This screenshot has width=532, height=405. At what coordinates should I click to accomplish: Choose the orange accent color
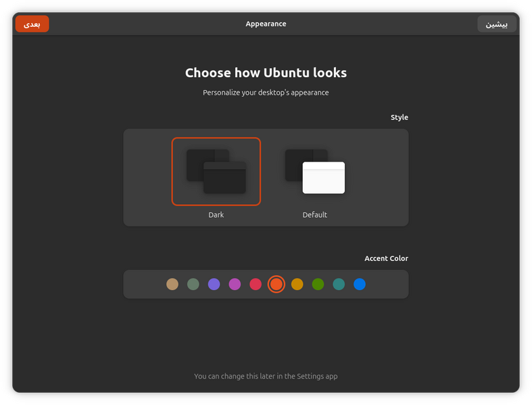click(276, 284)
